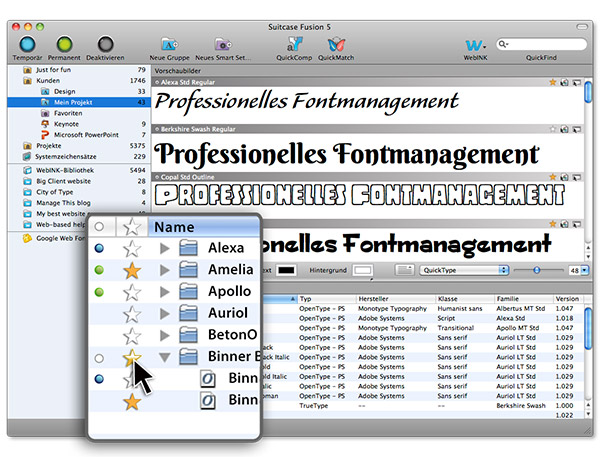The width and height of the screenshot is (600, 457).
Task: Toggle favorite star for Apollo family
Action: (x=132, y=292)
